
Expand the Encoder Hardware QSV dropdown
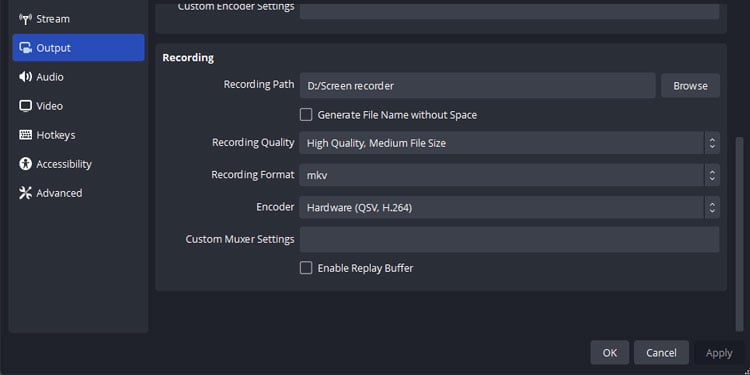click(x=509, y=208)
